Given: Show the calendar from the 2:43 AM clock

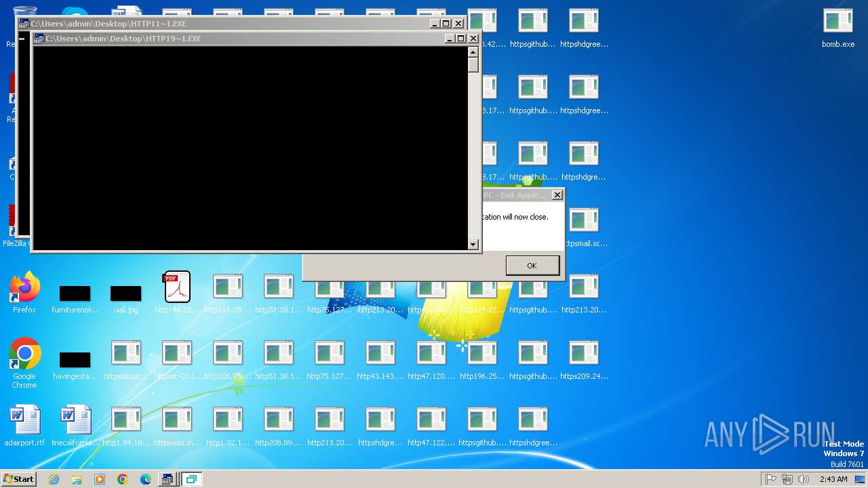Looking at the screenshot, I should [833, 479].
